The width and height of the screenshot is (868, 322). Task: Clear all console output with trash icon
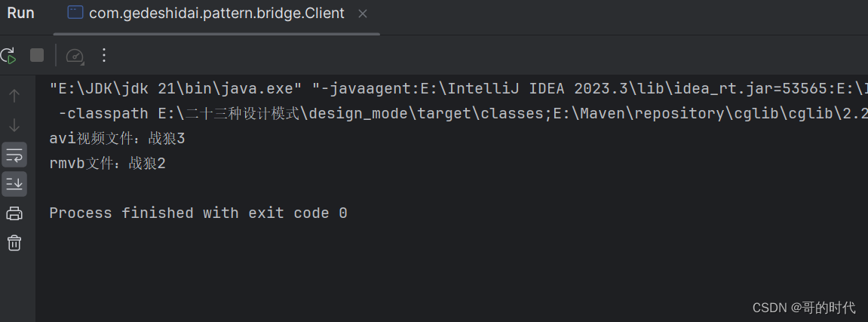point(14,243)
